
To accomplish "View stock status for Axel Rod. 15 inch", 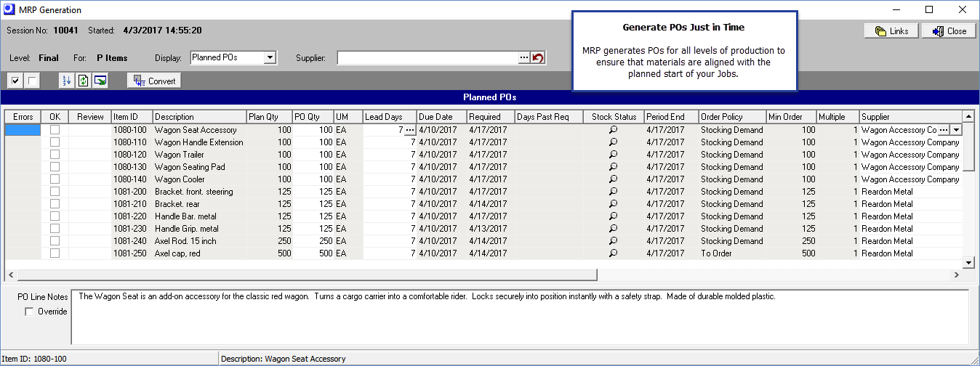I will [x=614, y=241].
